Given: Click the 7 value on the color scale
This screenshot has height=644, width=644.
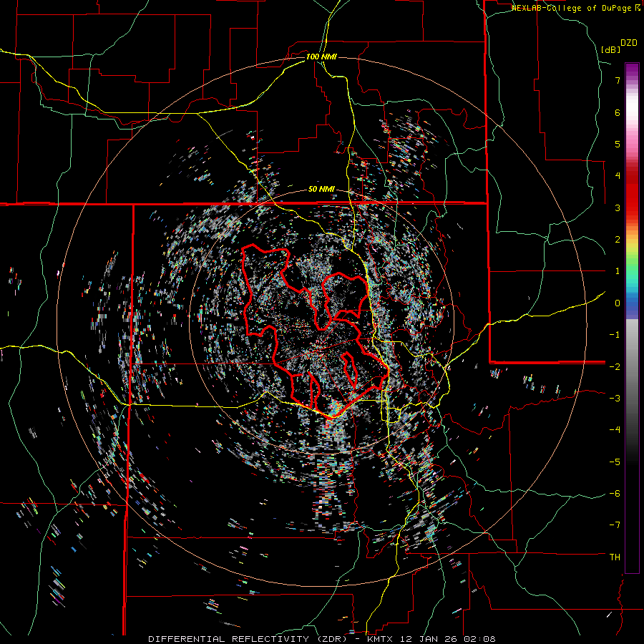Looking at the screenshot, I should (618, 80).
